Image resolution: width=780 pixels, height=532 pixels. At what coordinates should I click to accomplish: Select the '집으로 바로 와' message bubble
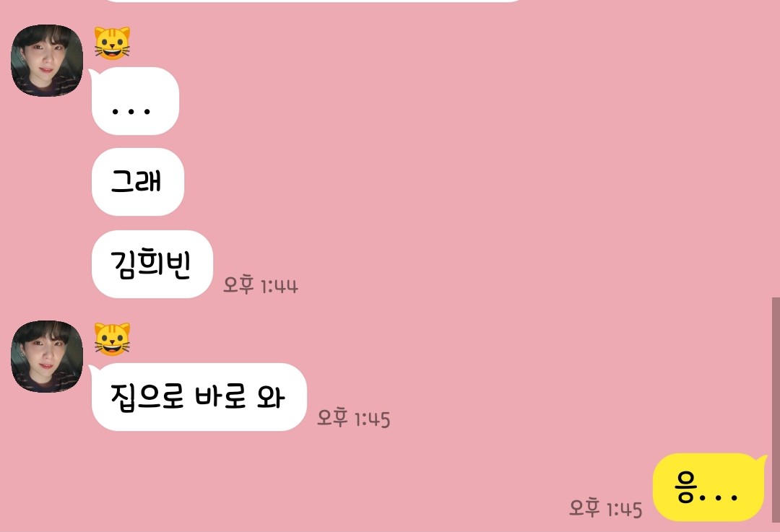pos(199,397)
